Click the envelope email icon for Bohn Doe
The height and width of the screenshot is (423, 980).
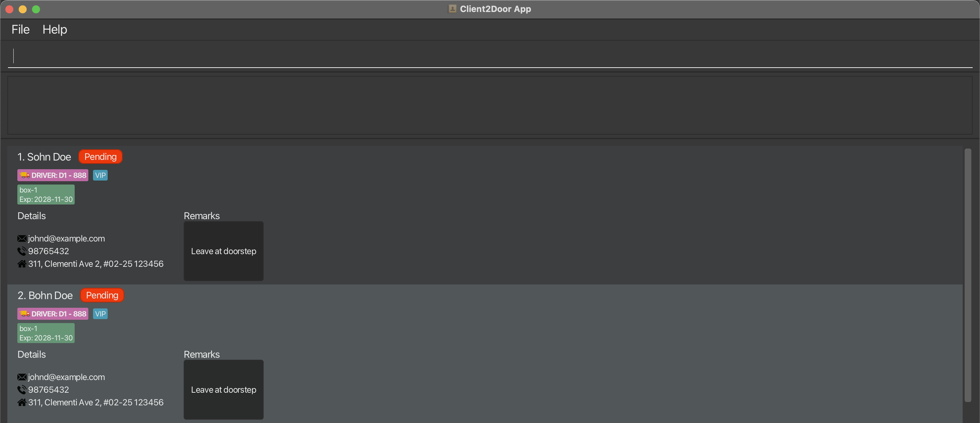click(22, 377)
